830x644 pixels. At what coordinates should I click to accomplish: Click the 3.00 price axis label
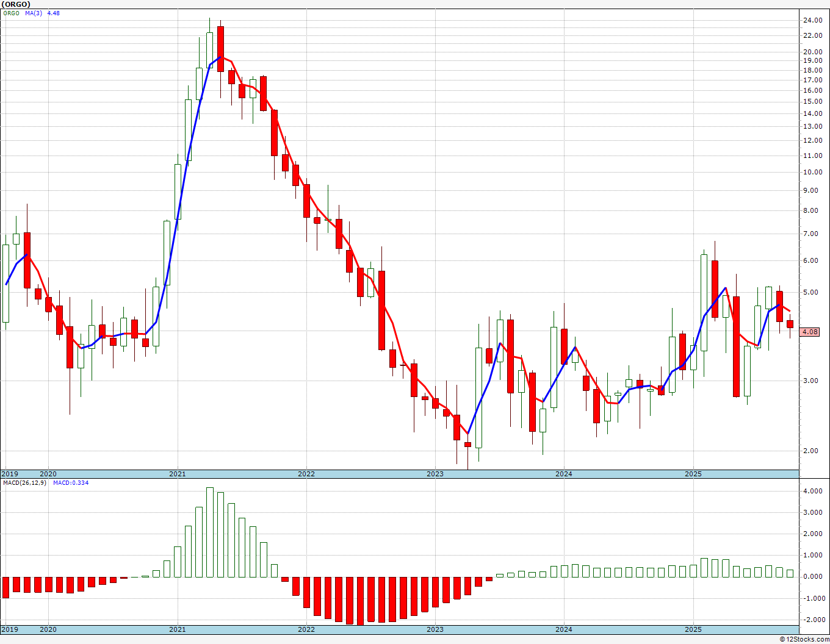[x=810, y=381]
